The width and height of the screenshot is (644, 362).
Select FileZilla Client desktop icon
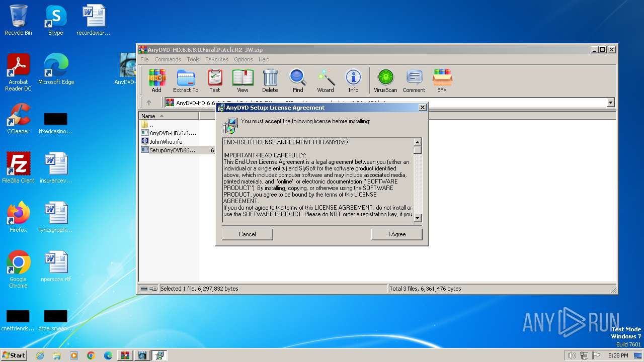[x=18, y=168]
